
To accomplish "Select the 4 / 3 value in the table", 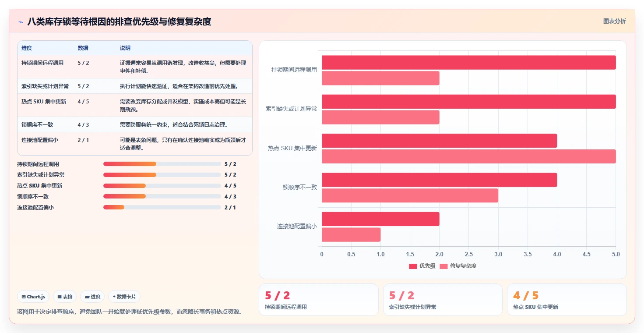I will [x=83, y=124].
